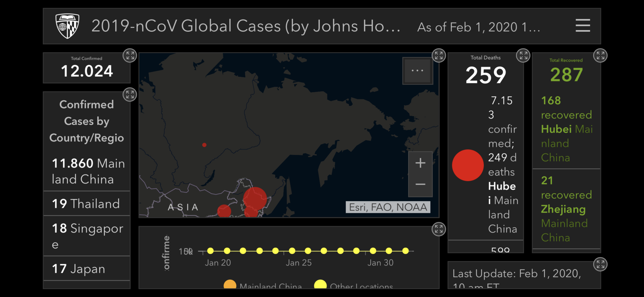Toggle Other Locations yellow legend marker
The width and height of the screenshot is (644, 297).
tap(320, 285)
